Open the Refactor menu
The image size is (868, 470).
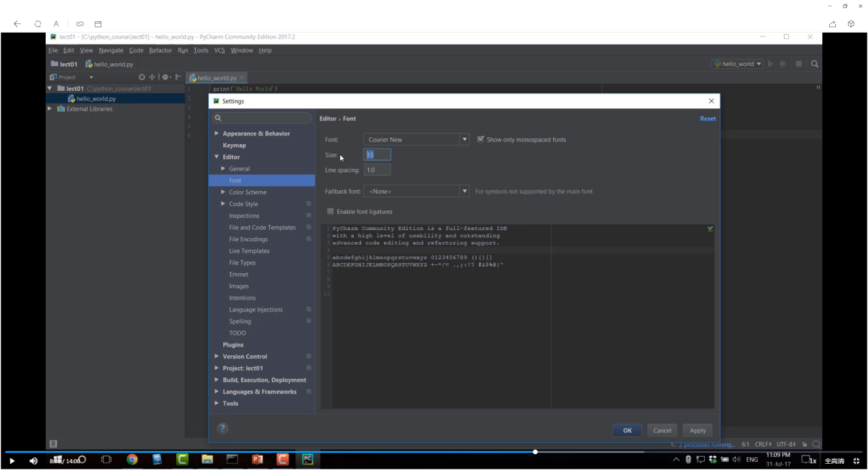tap(161, 50)
